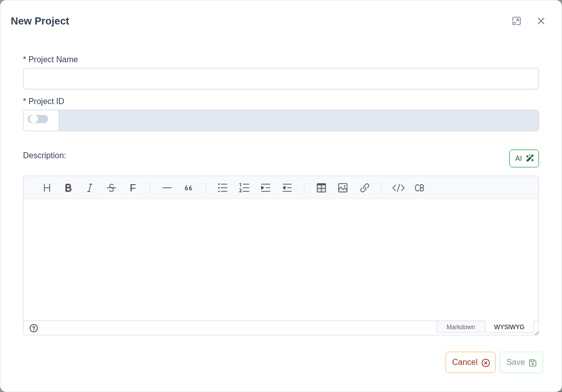Click the F font tool icon
This screenshot has width=562, height=392.
(x=133, y=188)
